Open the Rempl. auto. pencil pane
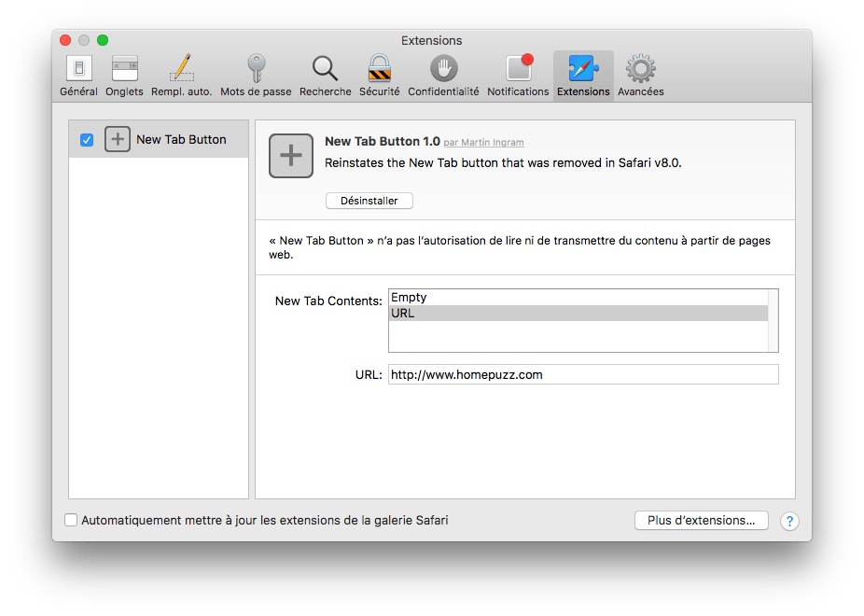Screen dimensions: 864x616 click(181, 76)
